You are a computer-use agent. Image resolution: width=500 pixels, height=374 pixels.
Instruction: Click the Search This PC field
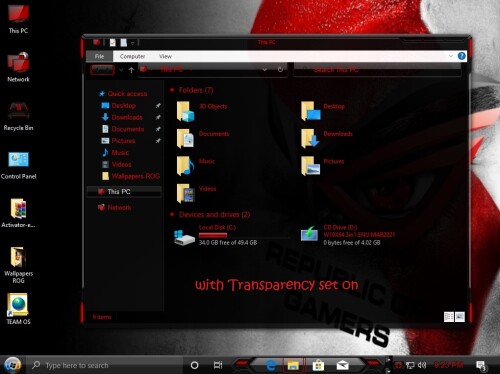click(377, 70)
